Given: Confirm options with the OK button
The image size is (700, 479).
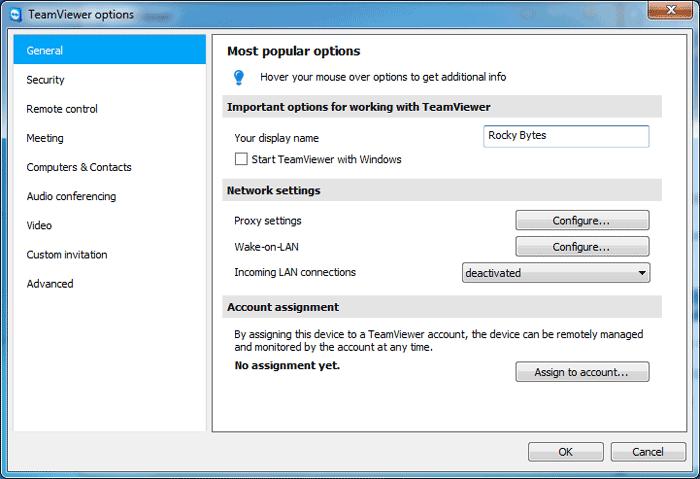Looking at the screenshot, I should [566, 452].
